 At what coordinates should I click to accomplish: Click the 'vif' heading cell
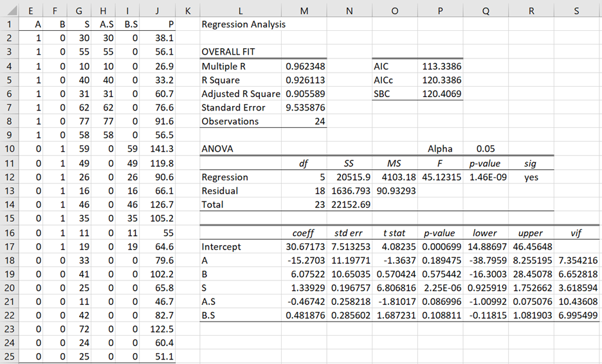pyautogui.click(x=577, y=233)
